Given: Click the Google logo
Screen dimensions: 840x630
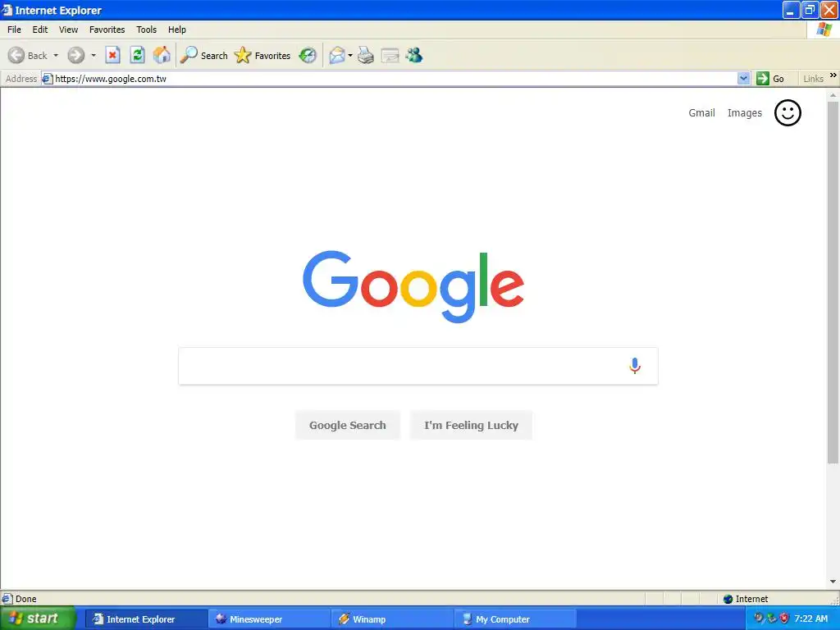Looking at the screenshot, I should pyautogui.click(x=413, y=286).
